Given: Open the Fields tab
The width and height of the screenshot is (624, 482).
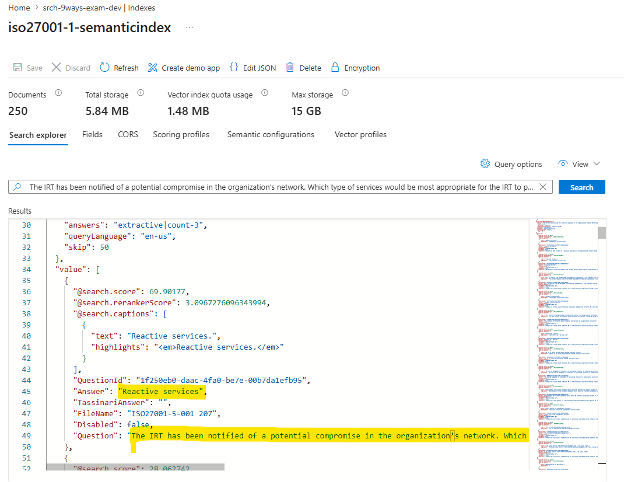Looking at the screenshot, I should (x=92, y=135).
